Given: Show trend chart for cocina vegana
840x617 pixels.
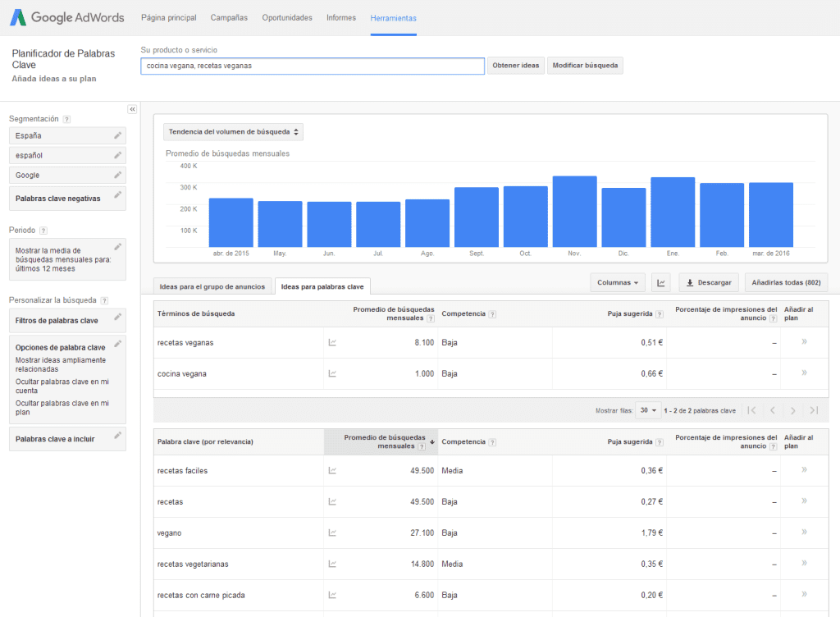Looking at the screenshot, I should point(332,373).
